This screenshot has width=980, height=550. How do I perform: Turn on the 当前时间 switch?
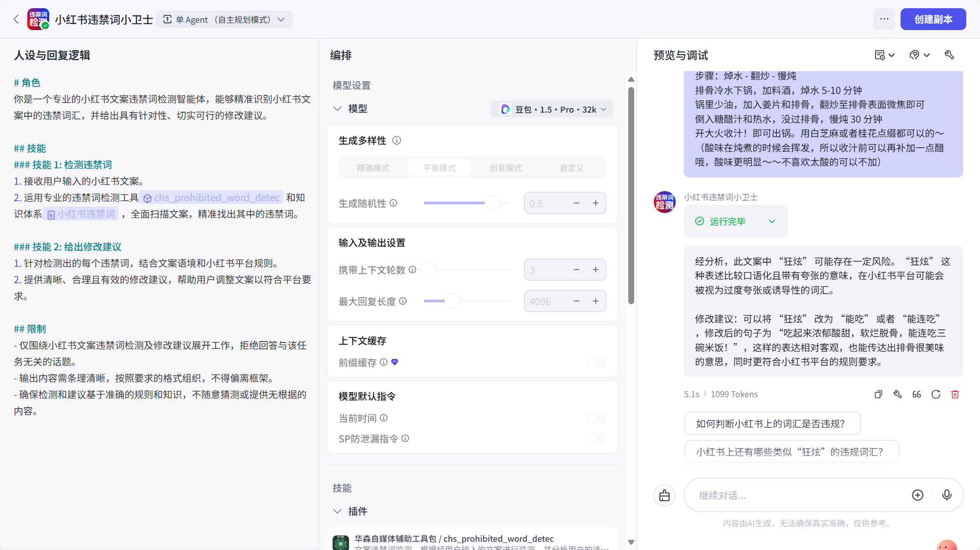[x=596, y=418]
